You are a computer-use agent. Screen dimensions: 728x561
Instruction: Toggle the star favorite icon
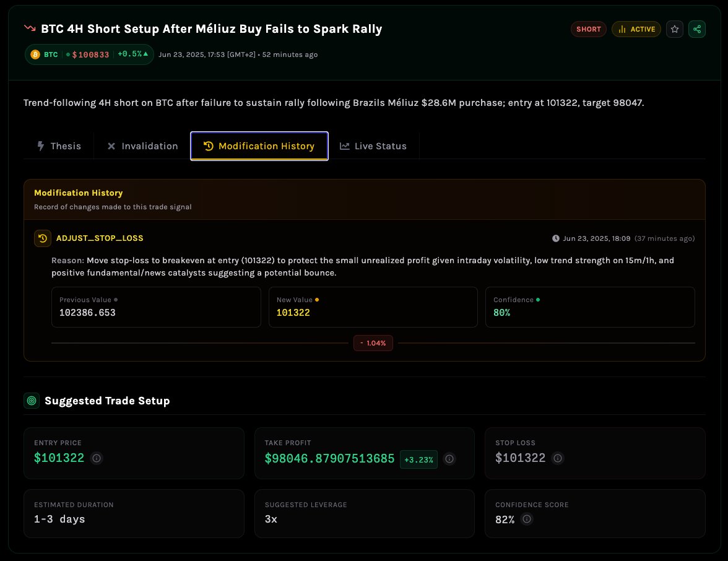[x=675, y=29]
